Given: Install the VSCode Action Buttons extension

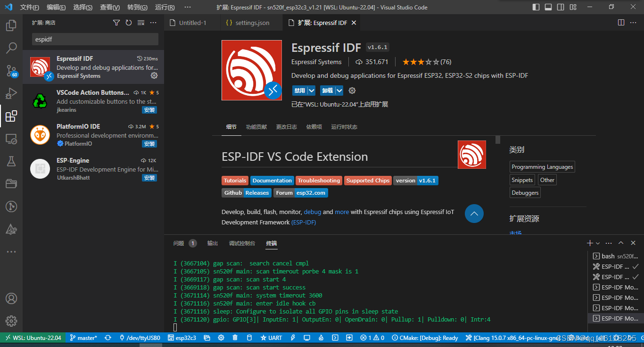Looking at the screenshot, I should [149, 110].
